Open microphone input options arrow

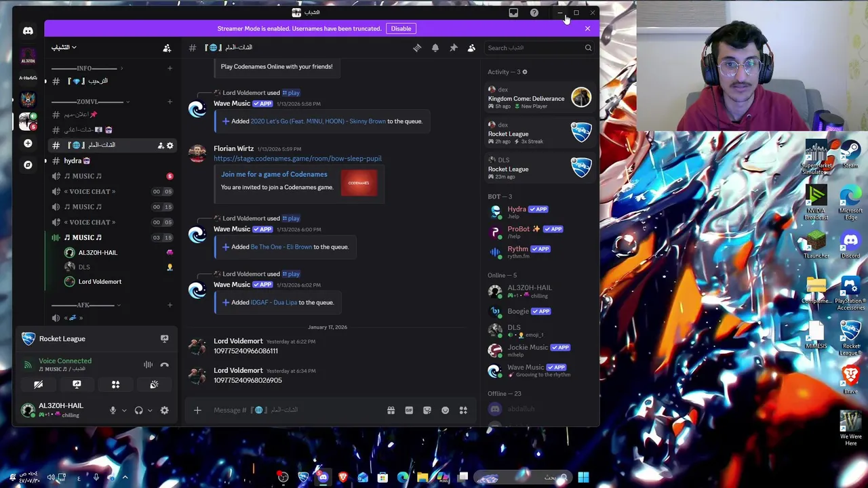(123, 410)
